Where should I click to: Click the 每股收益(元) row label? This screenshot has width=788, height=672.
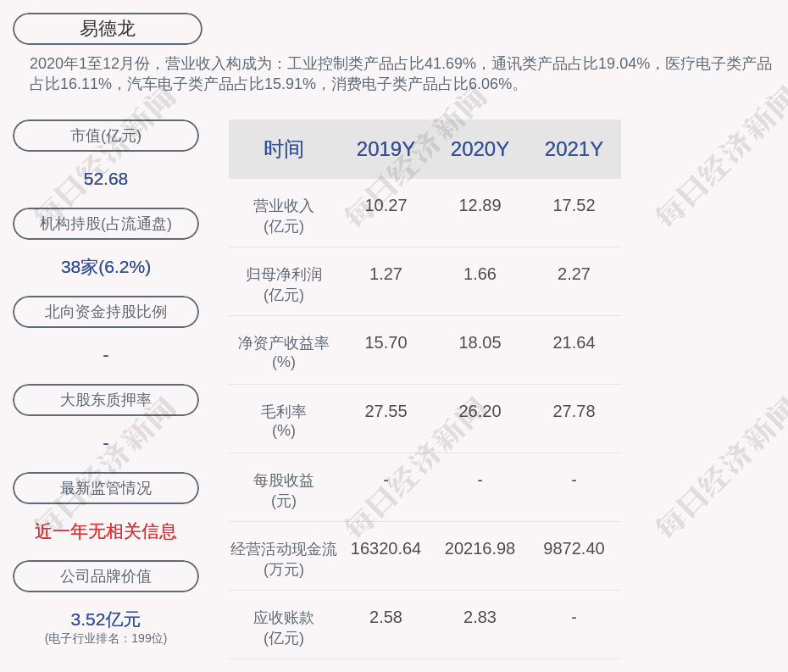284,491
